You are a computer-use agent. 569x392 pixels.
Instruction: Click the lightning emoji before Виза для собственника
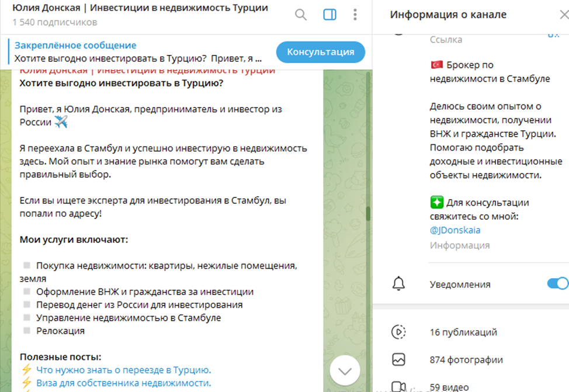[26, 383]
